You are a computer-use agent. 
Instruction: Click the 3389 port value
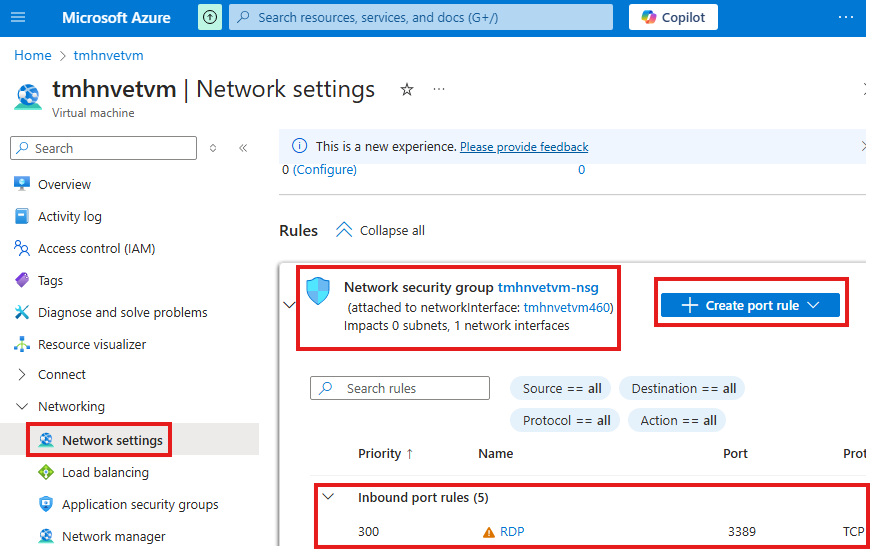coord(742,532)
